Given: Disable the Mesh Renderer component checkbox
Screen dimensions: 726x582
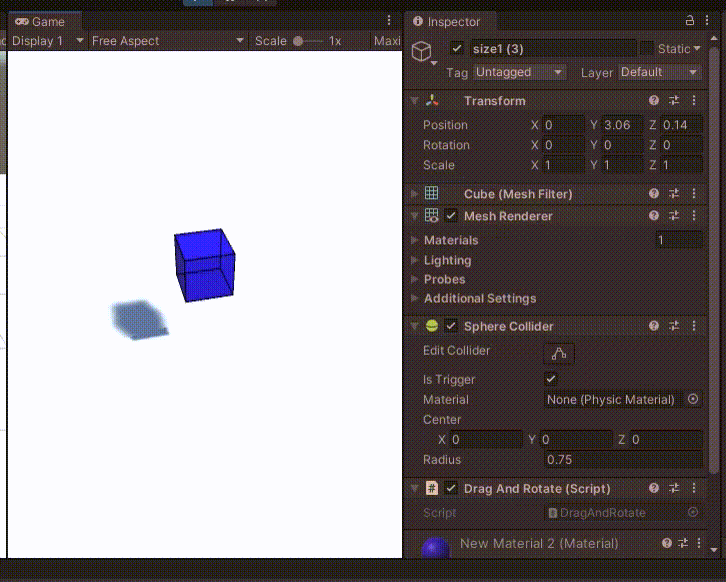Looking at the screenshot, I should (451, 216).
